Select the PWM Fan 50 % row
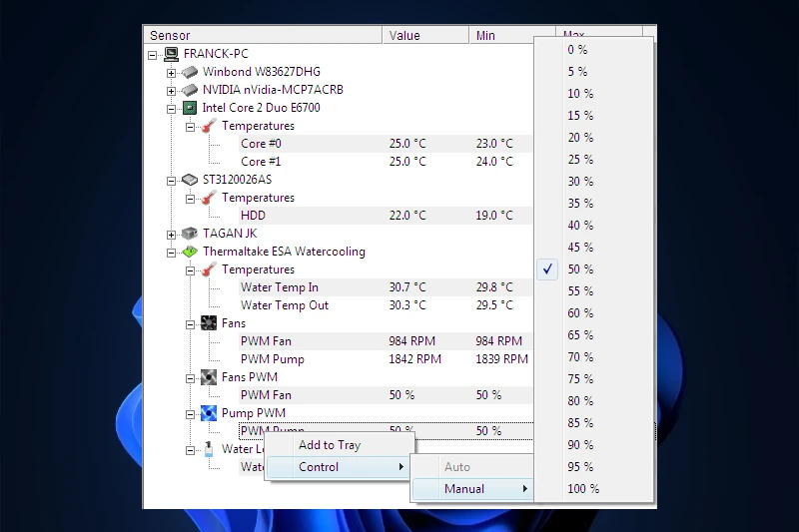799x532 pixels. pyautogui.click(x=386, y=395)
